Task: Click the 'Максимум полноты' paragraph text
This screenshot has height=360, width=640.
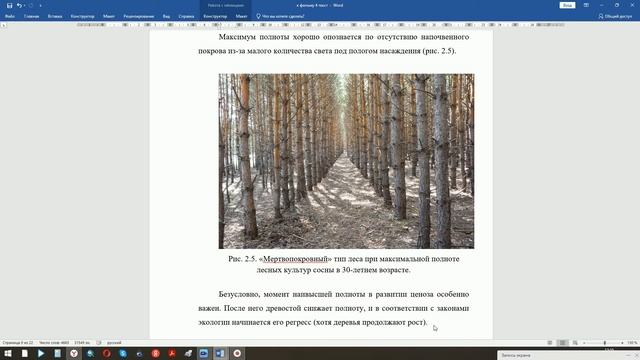Action: [x=333, y=44]
